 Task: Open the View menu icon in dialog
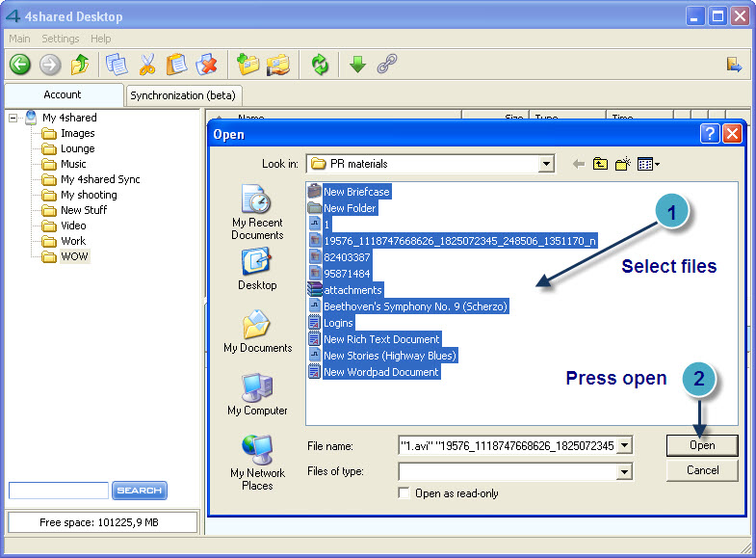(648, 164)
